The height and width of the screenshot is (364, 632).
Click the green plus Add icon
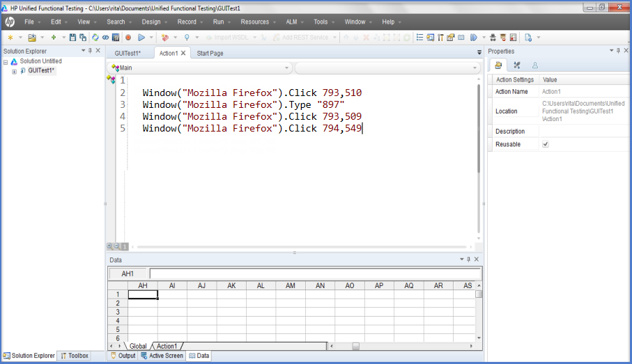point(53,37)
